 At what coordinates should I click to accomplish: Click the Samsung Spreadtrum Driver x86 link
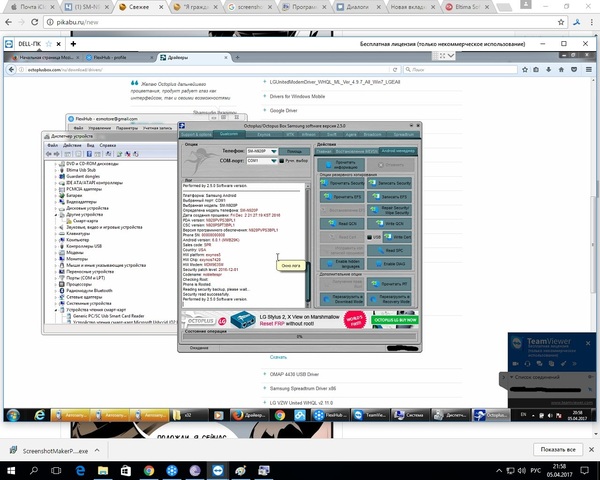coord(303,389)
